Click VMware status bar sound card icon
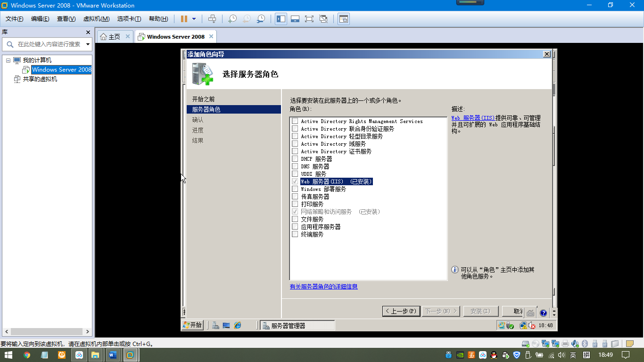 point(575,344)
